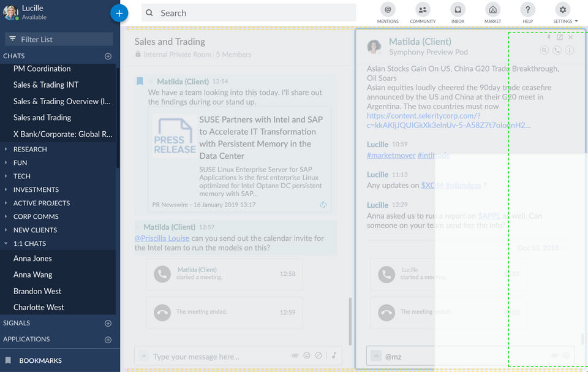
Task: Click the share icon on the PR Newswire card
Action: pyautogui.click(x=323, y=205)
